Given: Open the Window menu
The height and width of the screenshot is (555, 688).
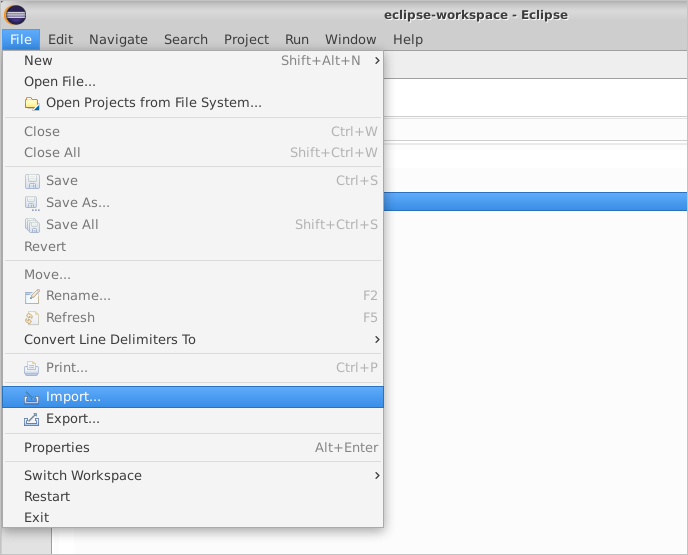Looking at the screenshot, I should point(351,39).
